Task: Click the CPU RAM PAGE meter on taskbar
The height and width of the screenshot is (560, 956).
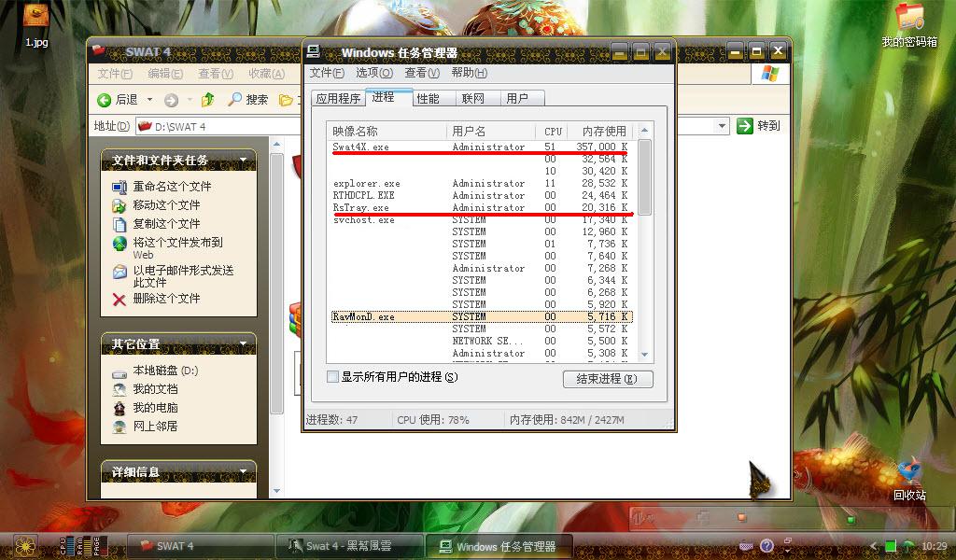Action: coord(83,547)
